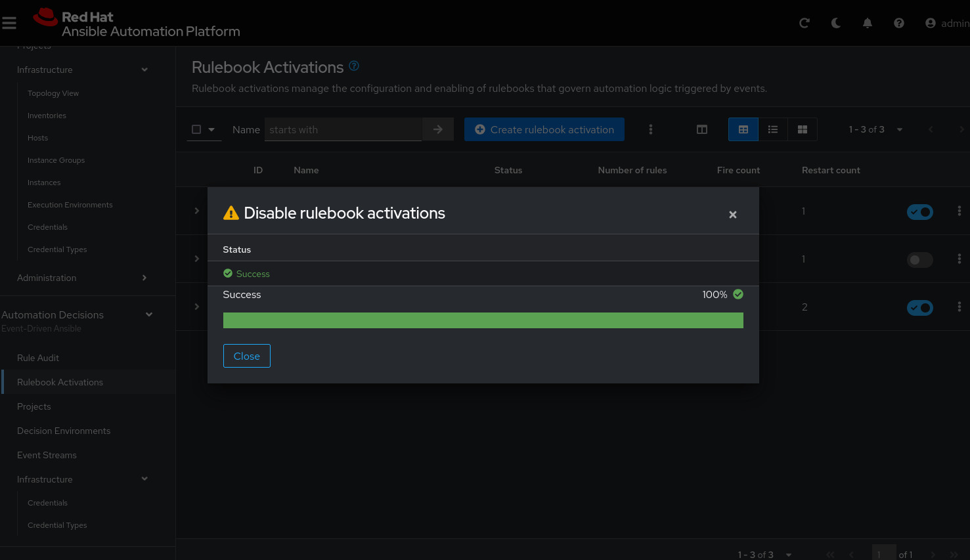Click the Restart count column header
This screenshot has height=560, width=970.
point(831,170)
